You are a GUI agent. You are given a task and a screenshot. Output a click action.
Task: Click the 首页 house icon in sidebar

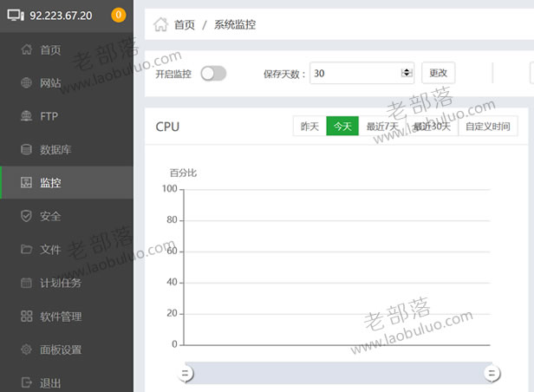[x=27, y=49]
